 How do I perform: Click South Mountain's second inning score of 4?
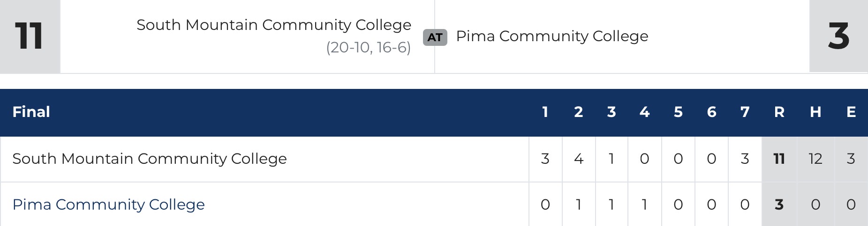tap(578, 159)
